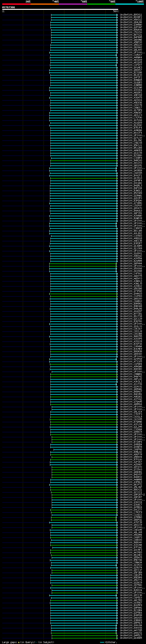Open the UniRef100_Q84LB6 hit
This screenshot has height=644, width=146.
(131, 22)
